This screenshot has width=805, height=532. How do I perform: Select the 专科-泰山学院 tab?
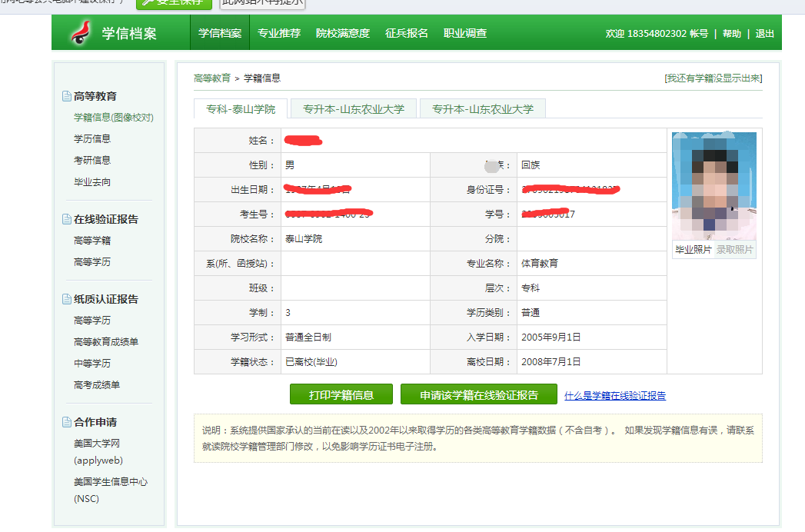242,108
